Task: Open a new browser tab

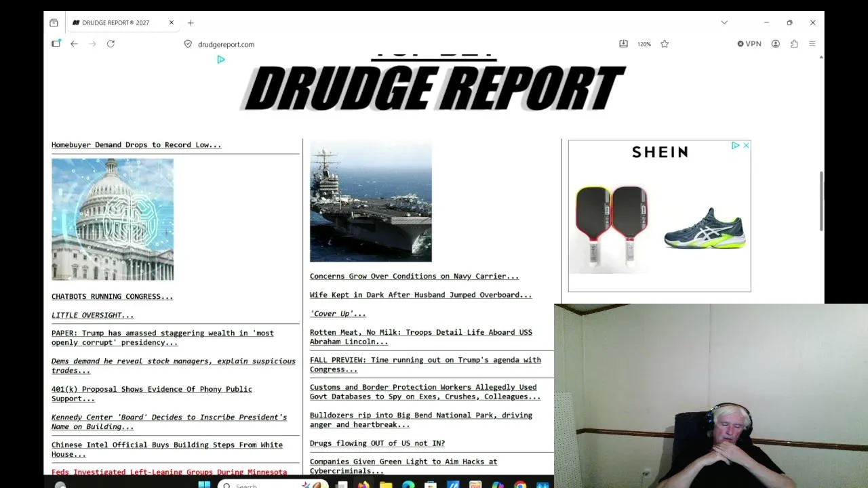Action: click(x=191, y=22)
